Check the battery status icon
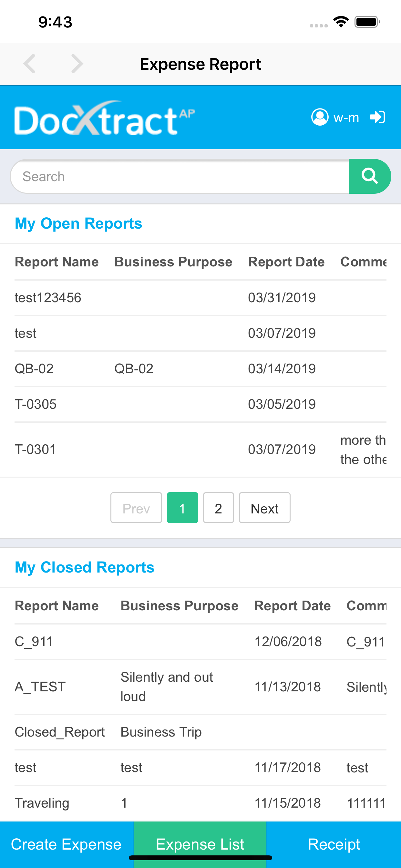Screen dimensions: 401x868 (x=367, y=22)
